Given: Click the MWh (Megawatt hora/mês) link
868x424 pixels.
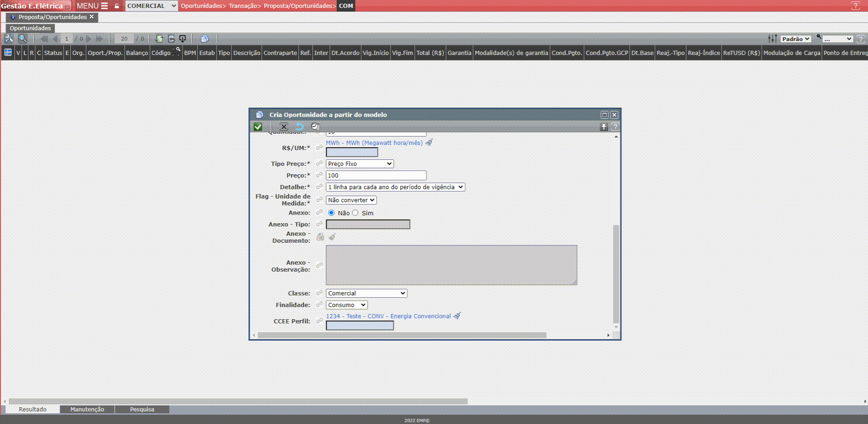Looking at the screenshot, I should click(374, 143).
